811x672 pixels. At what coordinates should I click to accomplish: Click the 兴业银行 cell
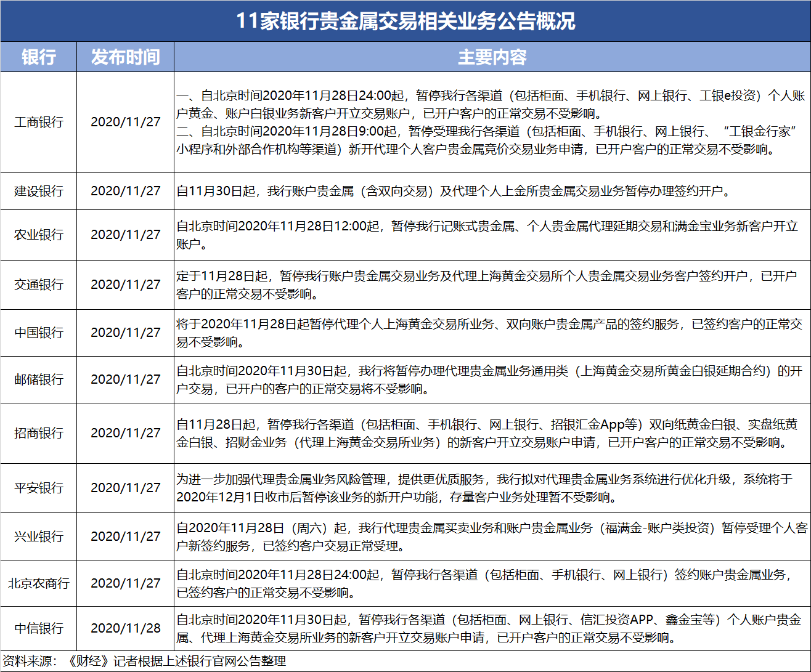pyautogui.click(x=38, y=536)
